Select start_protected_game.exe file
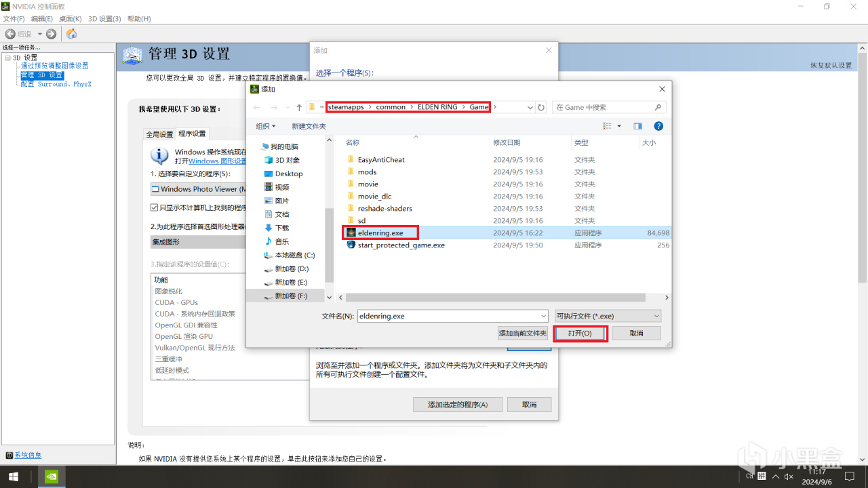Image resolution: width=868 pixels, height=488 pixels. [x=401, y=245]
